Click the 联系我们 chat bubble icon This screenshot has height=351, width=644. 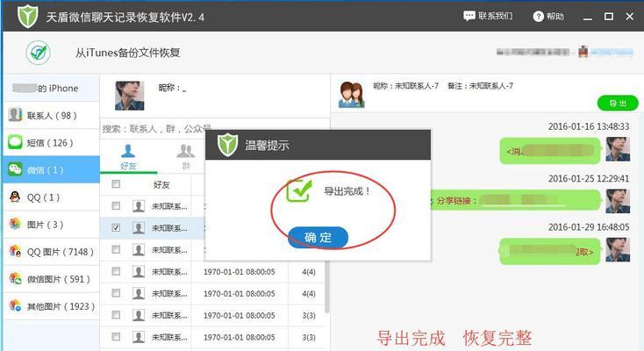469,16
